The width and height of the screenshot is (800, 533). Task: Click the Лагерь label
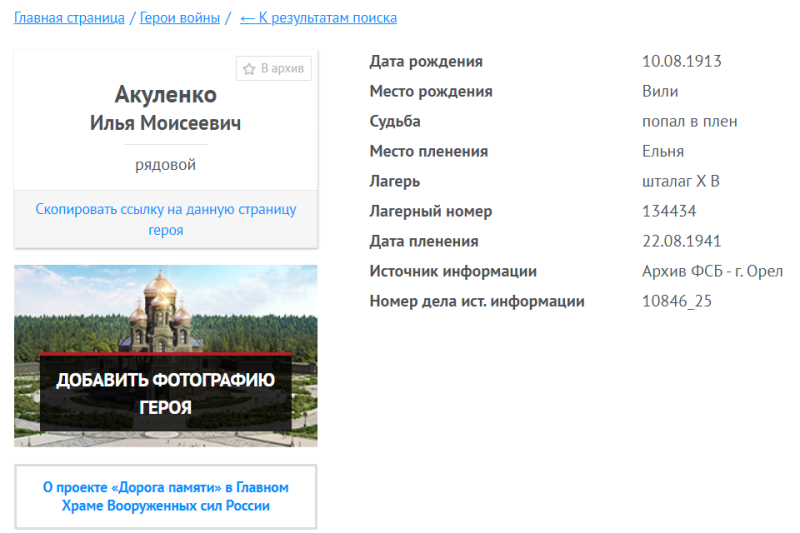point(395,182)
